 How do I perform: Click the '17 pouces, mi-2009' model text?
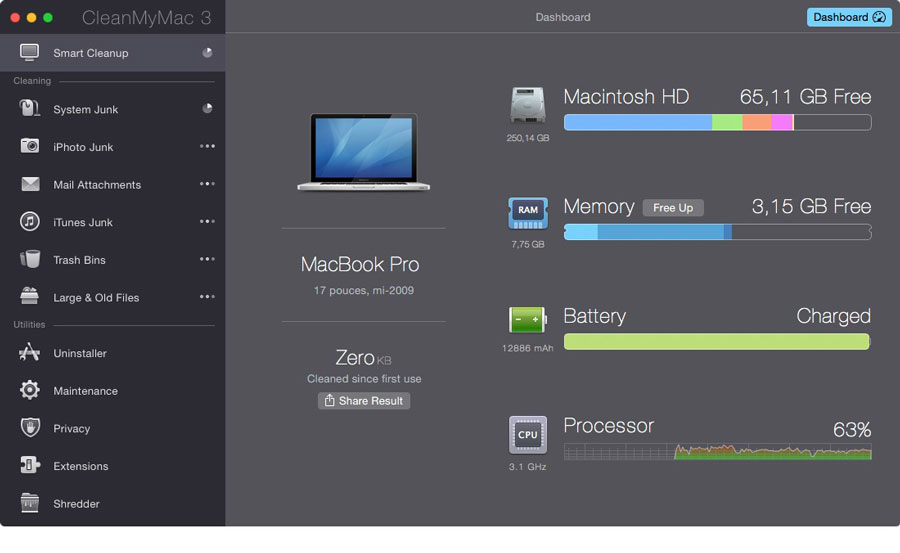pos(363,291)
